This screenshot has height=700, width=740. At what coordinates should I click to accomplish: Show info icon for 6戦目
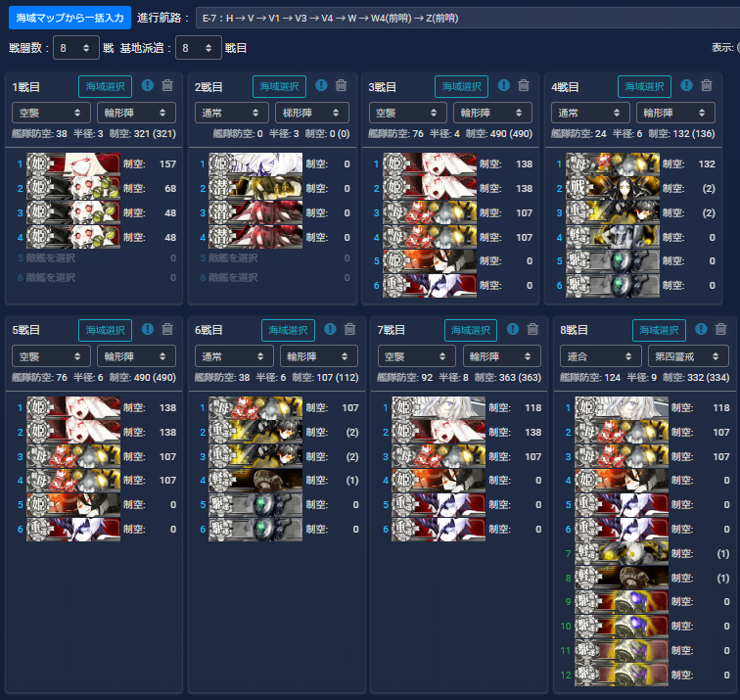tap(330, 329)
